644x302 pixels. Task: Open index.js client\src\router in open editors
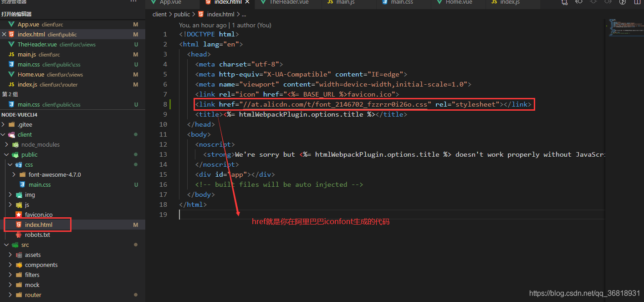73,84
